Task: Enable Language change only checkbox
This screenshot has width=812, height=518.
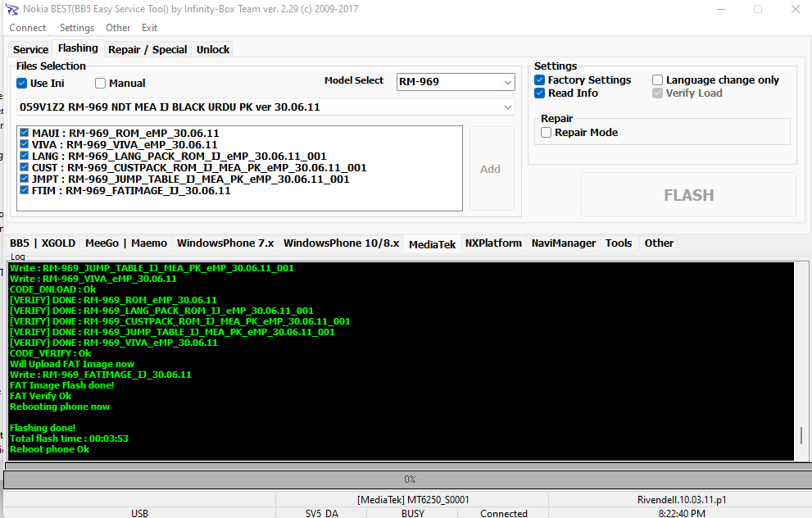Action: 658,80
